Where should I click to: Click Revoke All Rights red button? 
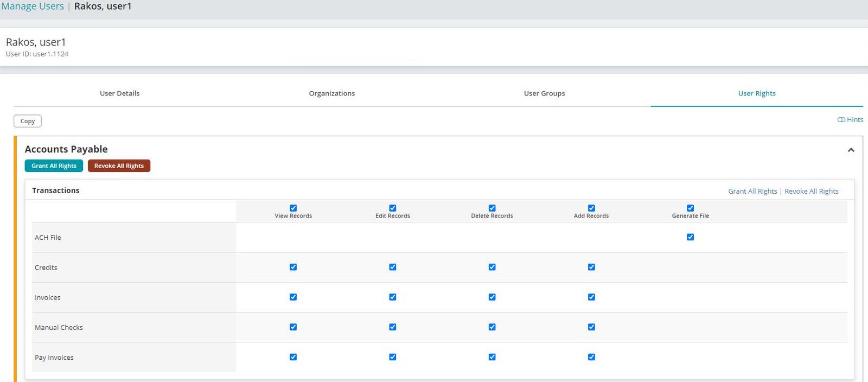pyautogui.click(x=119, y=166)
